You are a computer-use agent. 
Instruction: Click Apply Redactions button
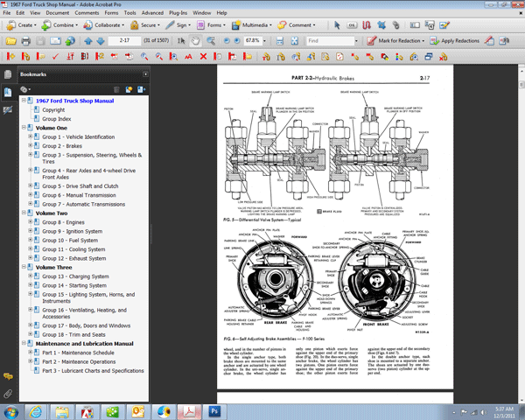455,41
